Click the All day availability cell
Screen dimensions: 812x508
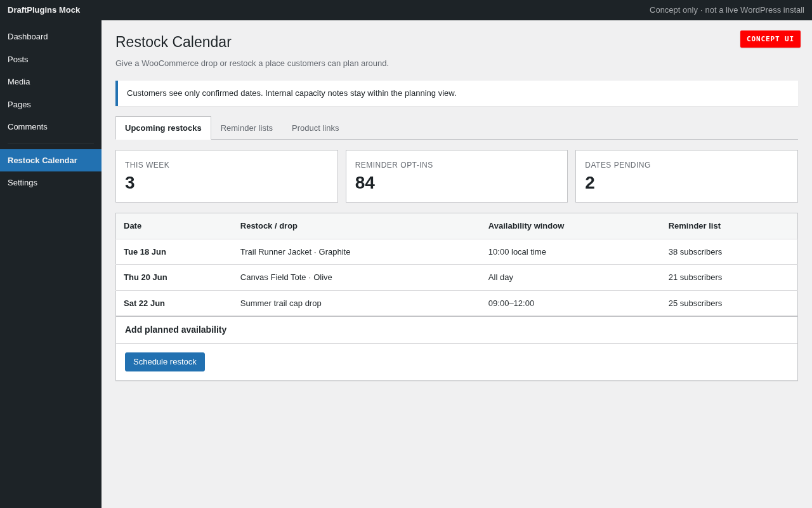point(571,277)
